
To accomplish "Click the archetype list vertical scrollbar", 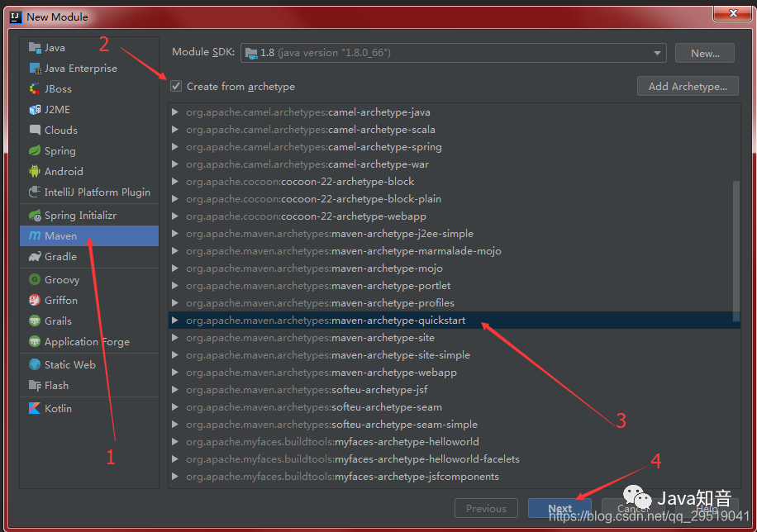I will point(736,251).
